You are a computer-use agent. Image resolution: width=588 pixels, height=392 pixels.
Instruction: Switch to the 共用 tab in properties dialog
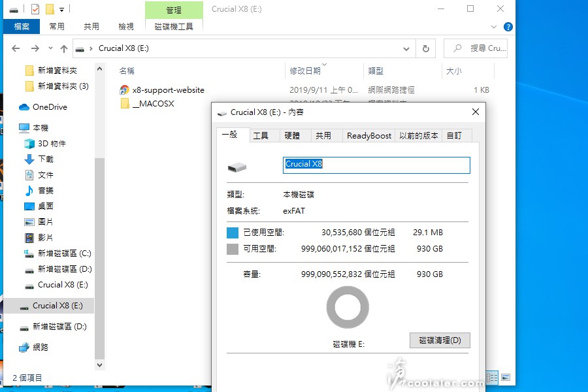tap(327, 135)
